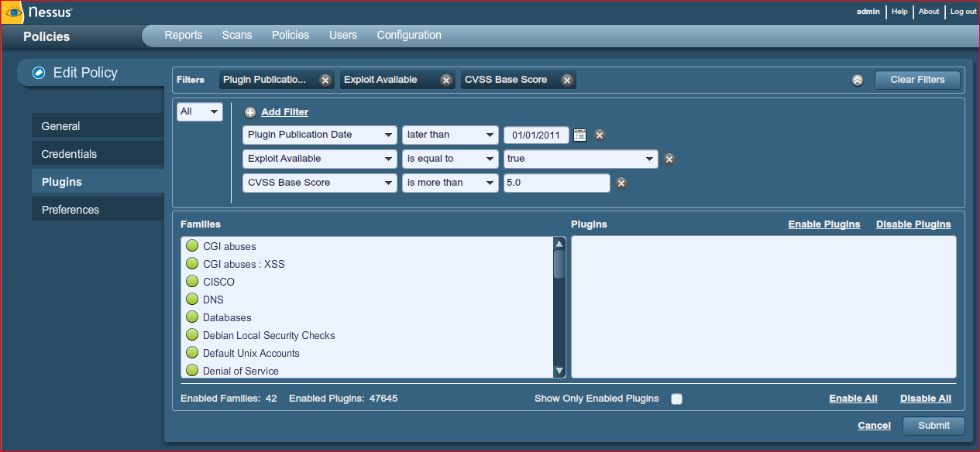The width and height of the screenshot is (980, 452).
Task: Click the Nessus logo icon
Action: tap(14, 12)
